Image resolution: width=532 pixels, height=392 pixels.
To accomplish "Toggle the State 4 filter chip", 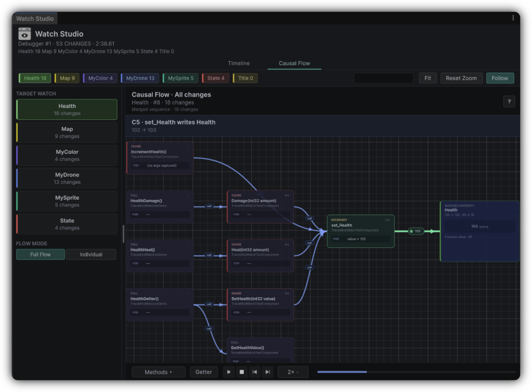I will (x=216, y=78).
